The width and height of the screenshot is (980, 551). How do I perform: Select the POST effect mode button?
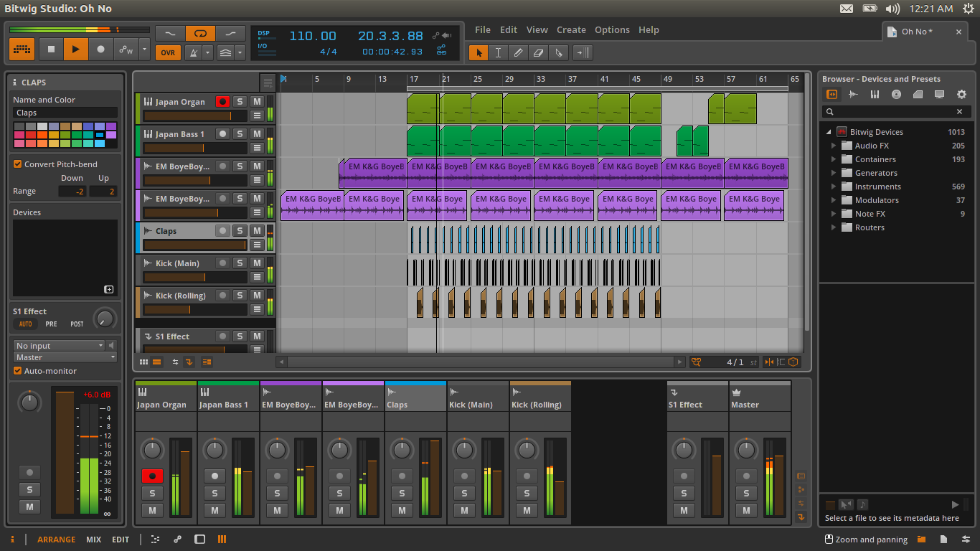click(x=77, y=324)
